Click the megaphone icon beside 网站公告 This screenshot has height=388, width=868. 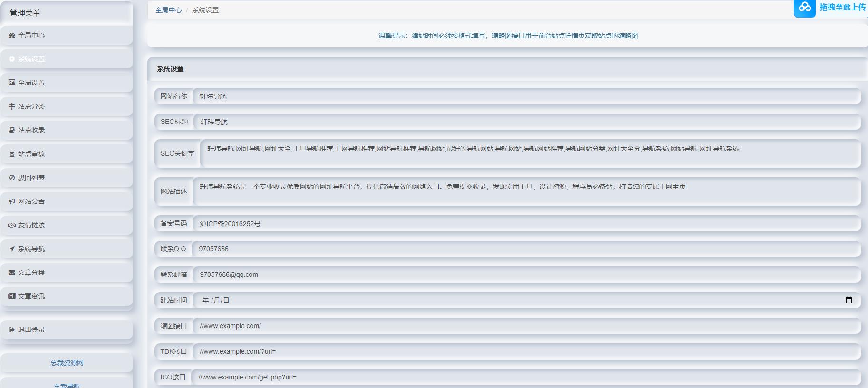[x=12, y=201]
